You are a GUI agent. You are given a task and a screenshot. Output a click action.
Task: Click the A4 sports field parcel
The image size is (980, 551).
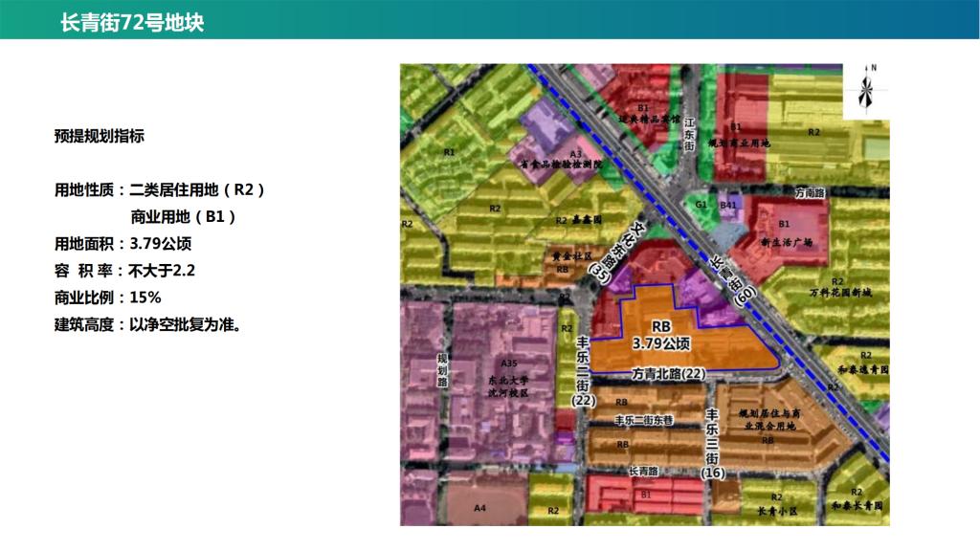tap(480, 508)
